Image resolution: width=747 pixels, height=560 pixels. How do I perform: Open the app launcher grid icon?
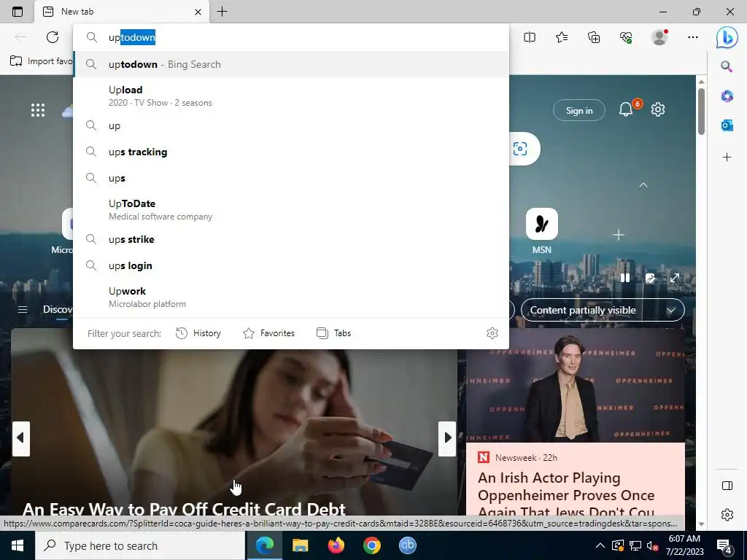(x=38, y=110)
